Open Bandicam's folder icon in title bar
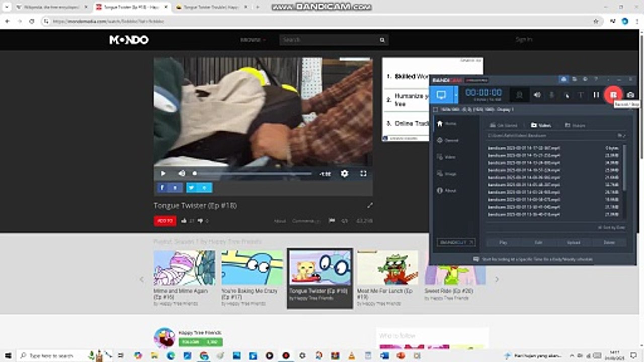The width and height of the screenshot is (644, 362). (x=575, y=79)
